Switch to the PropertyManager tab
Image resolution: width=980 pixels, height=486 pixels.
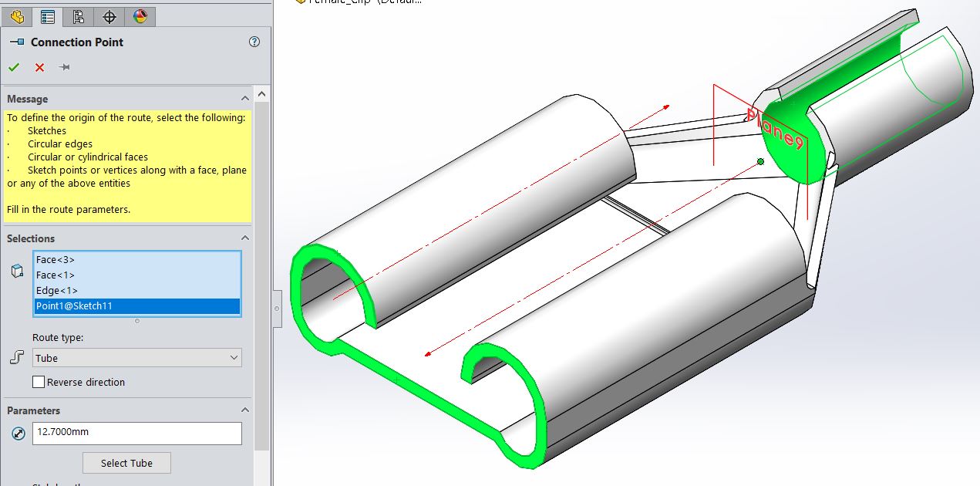pos(47,16)
